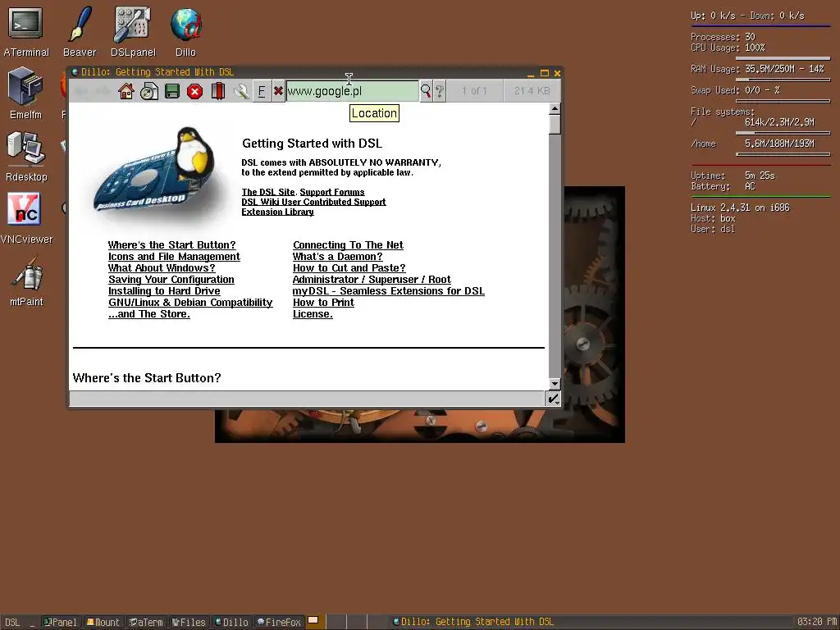Launch Rdesktop desktop icon
The width and height of the screenshot is (840, 630).
pyautogui.click(x=26, y=157)
